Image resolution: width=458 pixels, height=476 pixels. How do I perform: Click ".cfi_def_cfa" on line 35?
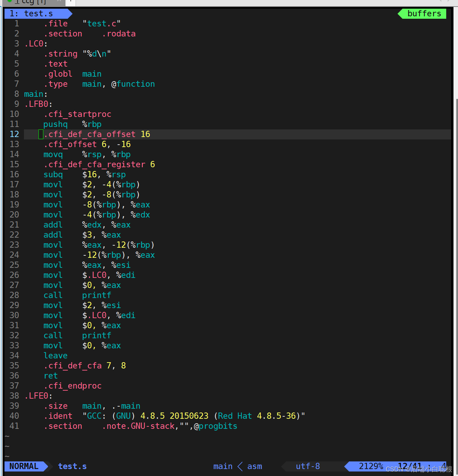coord(72,366)
